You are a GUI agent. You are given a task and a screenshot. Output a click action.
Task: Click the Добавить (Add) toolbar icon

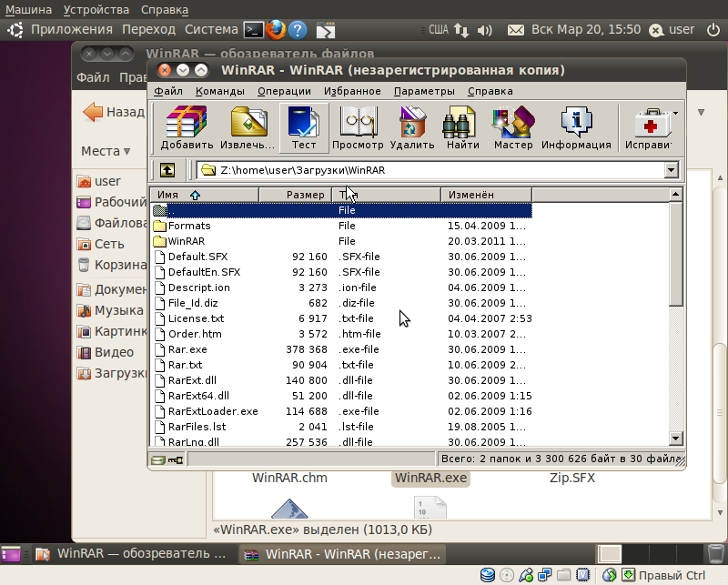187,127
